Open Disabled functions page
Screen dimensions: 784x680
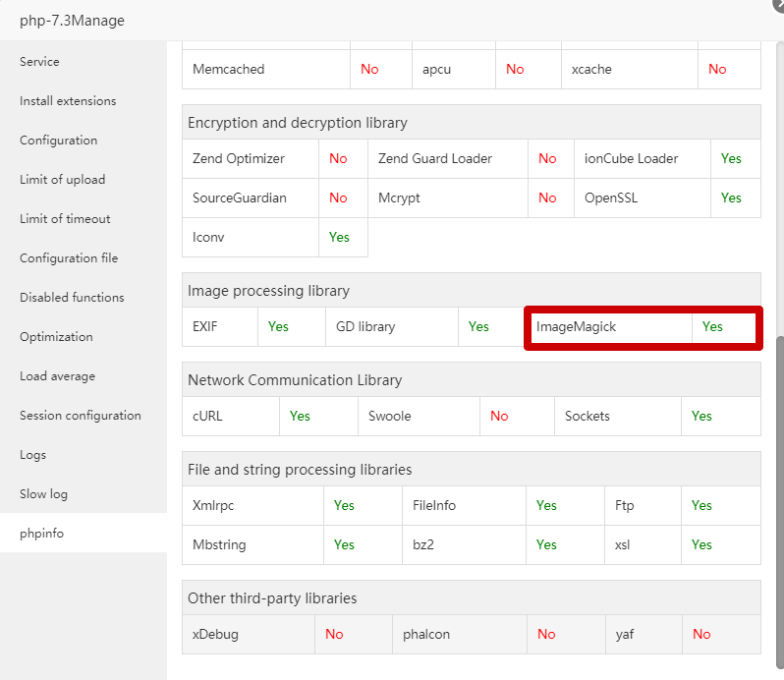[72, 298]
